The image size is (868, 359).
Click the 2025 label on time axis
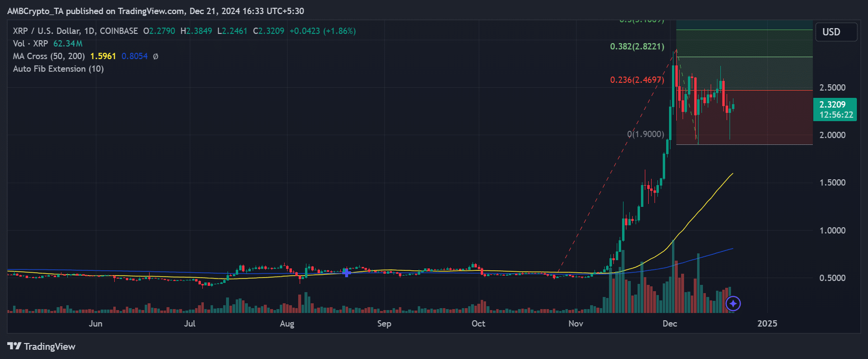point(767,324)
